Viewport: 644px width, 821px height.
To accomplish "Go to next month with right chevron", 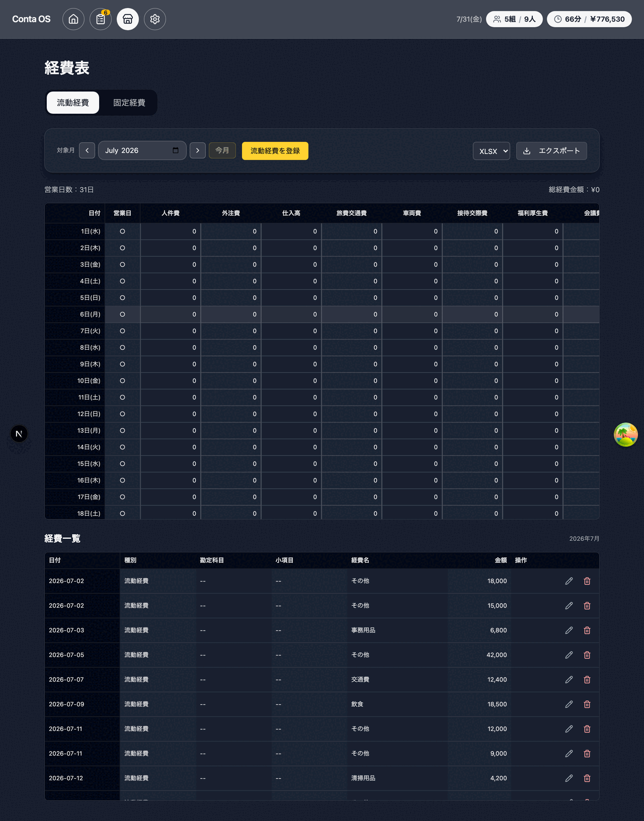I will point(198,150).
